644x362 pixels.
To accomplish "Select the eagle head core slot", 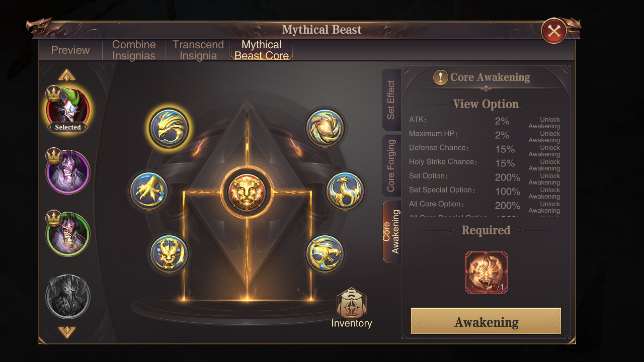I will [x=169, y=128].
